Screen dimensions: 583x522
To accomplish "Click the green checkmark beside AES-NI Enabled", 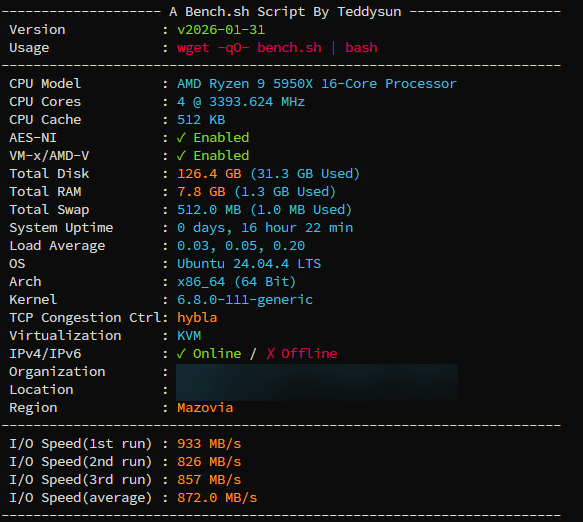I will (181, 138).
